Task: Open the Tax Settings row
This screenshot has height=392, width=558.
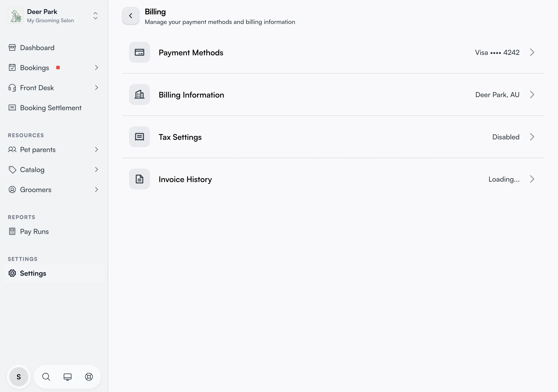Action: click(x=333, y=137)
